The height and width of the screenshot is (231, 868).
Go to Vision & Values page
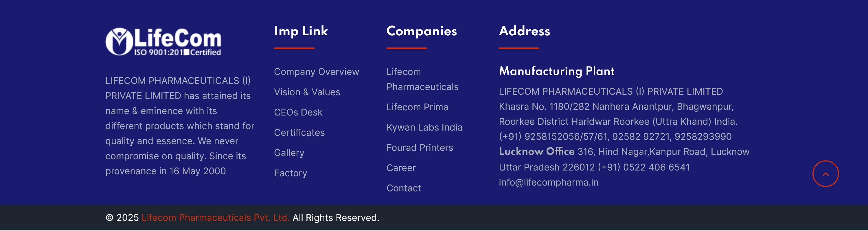pos(307,92)
